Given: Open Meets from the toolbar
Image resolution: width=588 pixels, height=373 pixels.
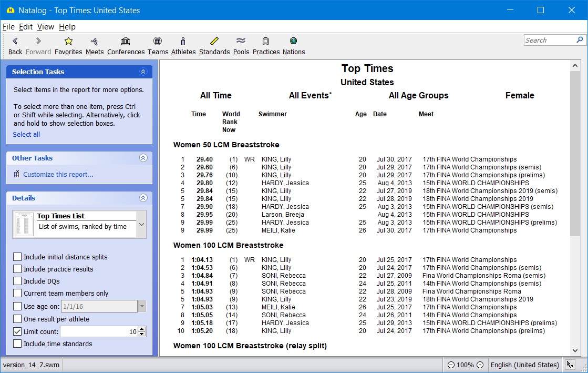Looking at the screenshot, I should pos(95,42).
